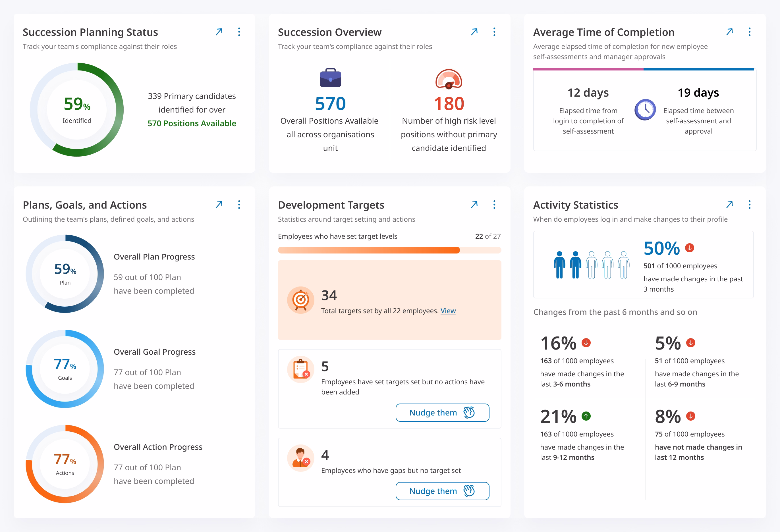Expand Activity Statistics card via arrow
This screenshot has height=532, width=780.
tap(729, 204)
